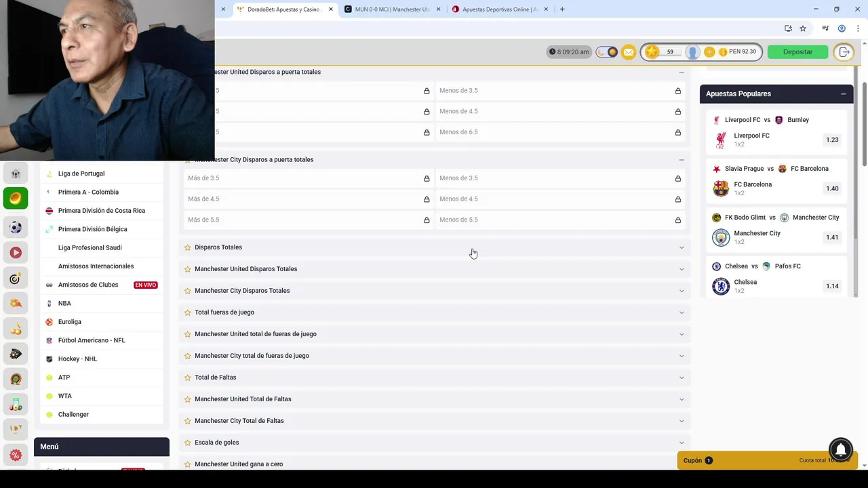The width and height of the screenshot is (868, 488).
Task: Open the Euroliga league link
Action: click(x=70, y=322)
